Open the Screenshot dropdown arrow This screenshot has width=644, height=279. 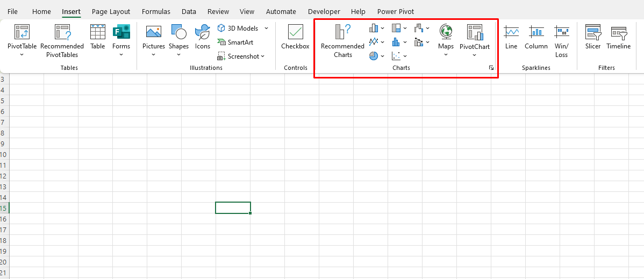coord(263,56)
